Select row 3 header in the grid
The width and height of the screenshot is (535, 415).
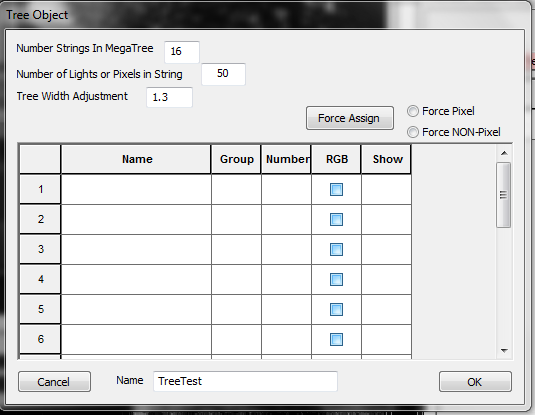point(40,249)
